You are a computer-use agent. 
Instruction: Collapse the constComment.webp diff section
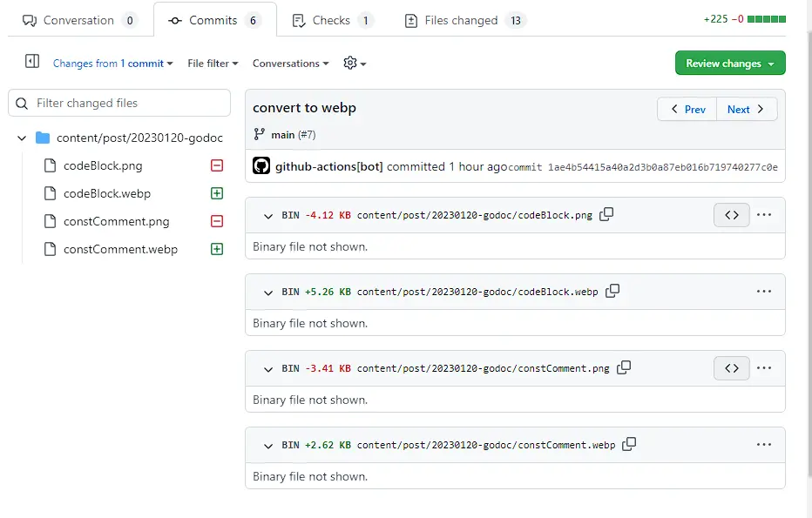[268, 445]
